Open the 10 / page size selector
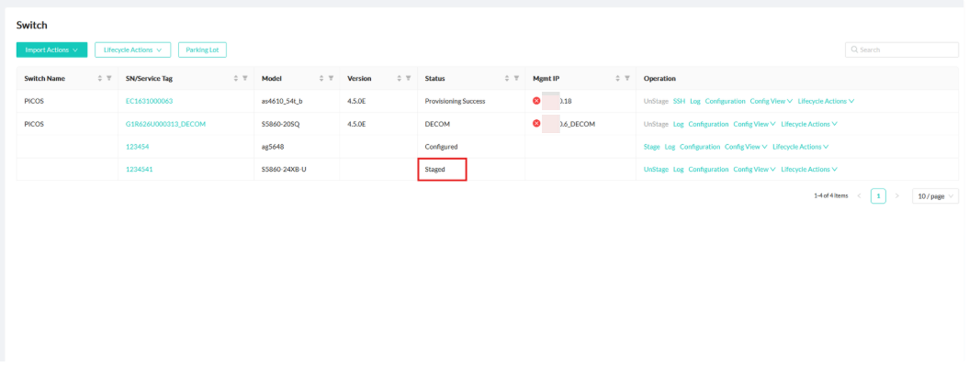The image size is (980, 378). pyautogui.click(x=935, y=196)
